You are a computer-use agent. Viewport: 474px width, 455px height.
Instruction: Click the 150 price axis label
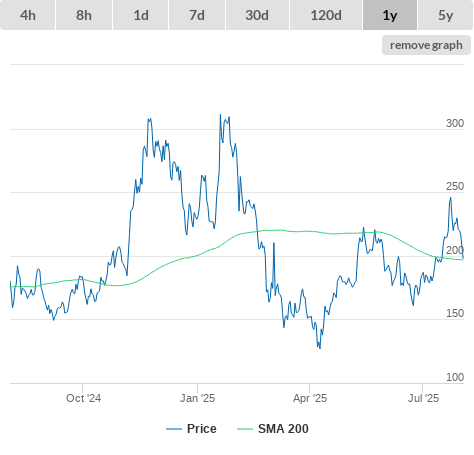coord(455,313)
